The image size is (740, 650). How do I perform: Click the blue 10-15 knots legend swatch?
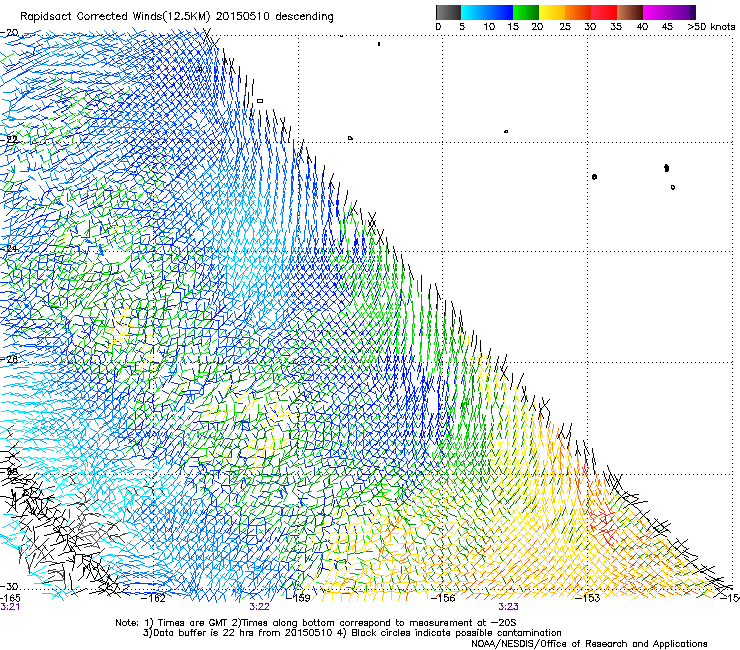coord(500,12)
